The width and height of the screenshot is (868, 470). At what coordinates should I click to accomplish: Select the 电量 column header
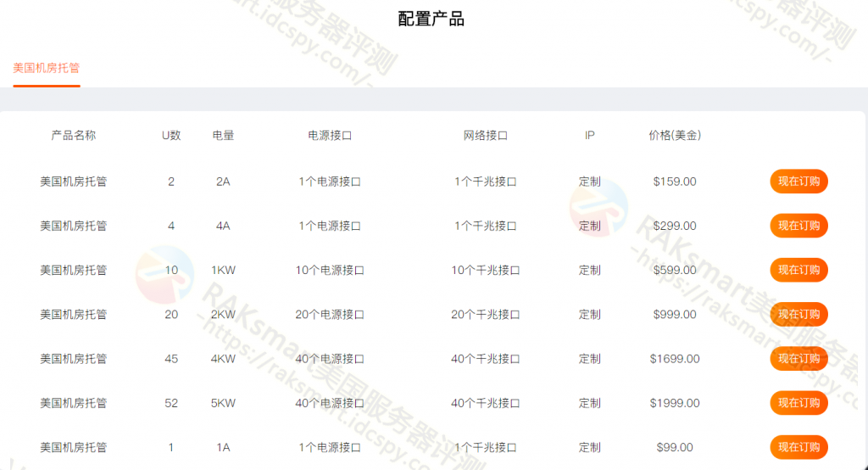pos(223,135)
